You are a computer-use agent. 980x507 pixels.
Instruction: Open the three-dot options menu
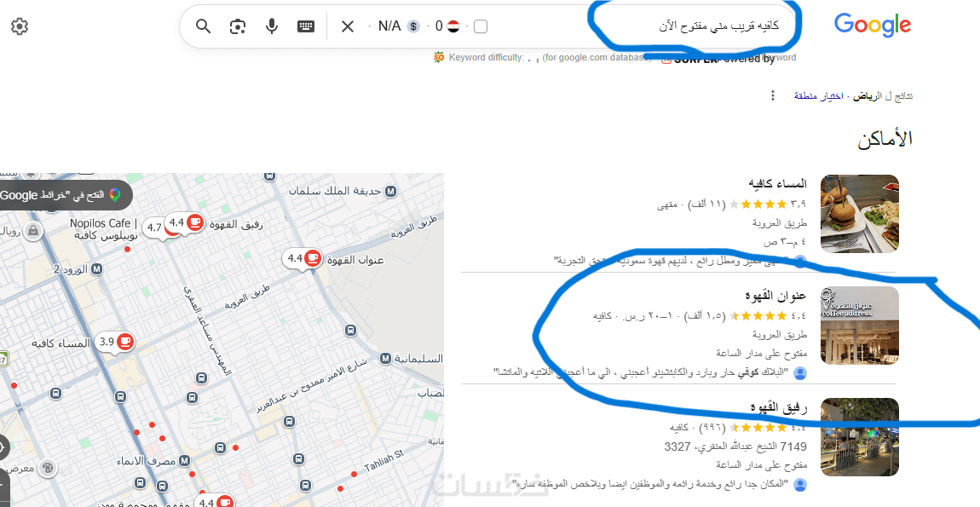coord(773,95)
